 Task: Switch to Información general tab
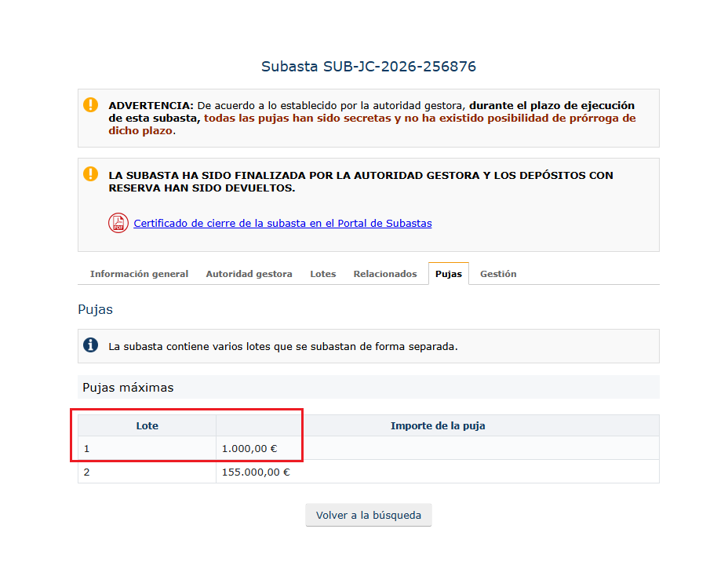(x=140, y=274)
